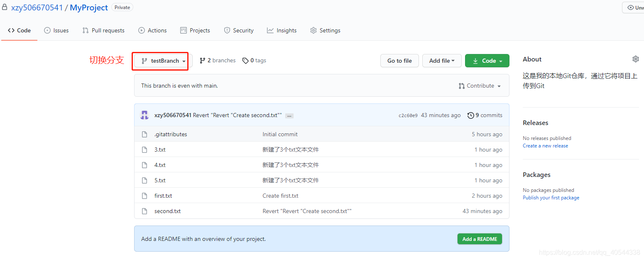Open the first.txt file
The width and height of the screenshot is (644, 260).
pos(163,196)
